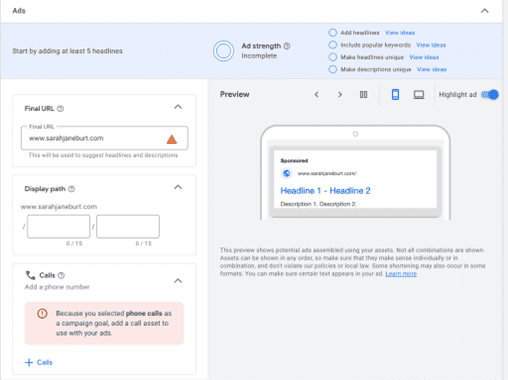Viewport: 508px width, 380px height.
Task: Select Make headlines unique circle
Action: tap(333, 57)
